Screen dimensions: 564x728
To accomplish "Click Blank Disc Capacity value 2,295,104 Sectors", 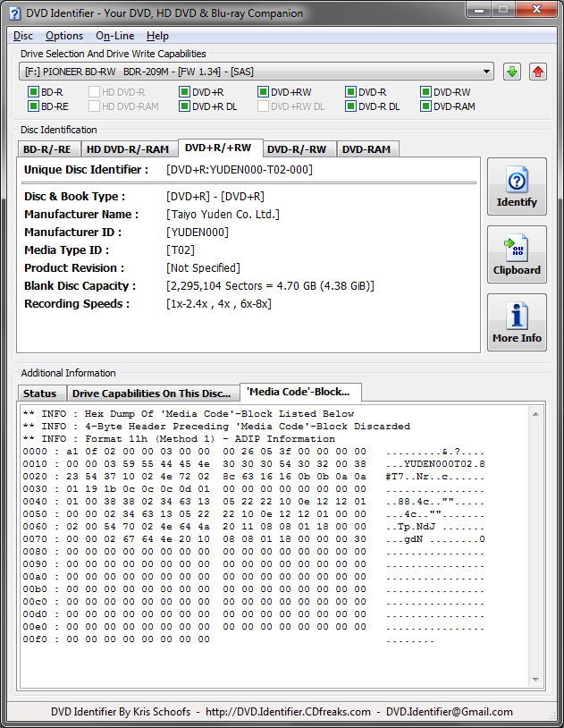I will click(270, 286).
